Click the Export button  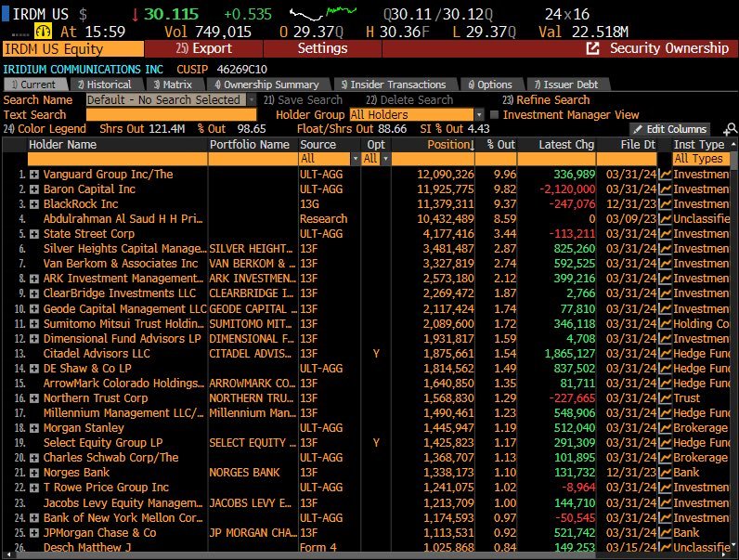click(203, 48)
